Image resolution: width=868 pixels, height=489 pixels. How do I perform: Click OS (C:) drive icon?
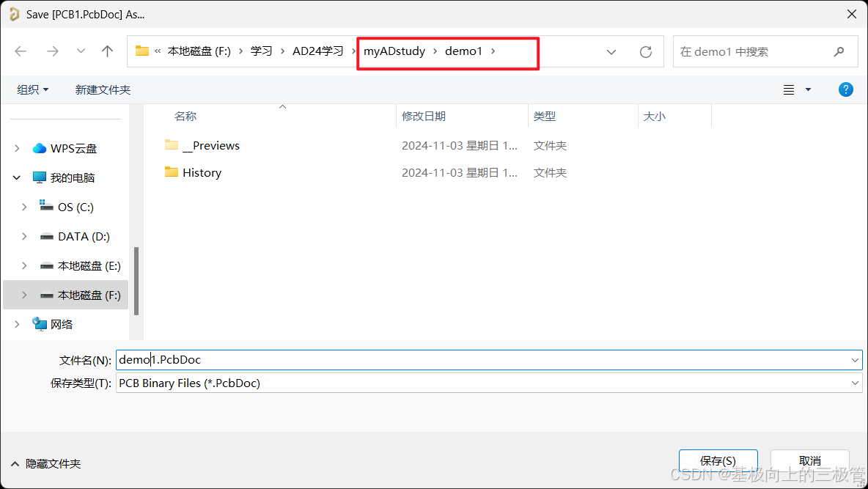(46, 206)
